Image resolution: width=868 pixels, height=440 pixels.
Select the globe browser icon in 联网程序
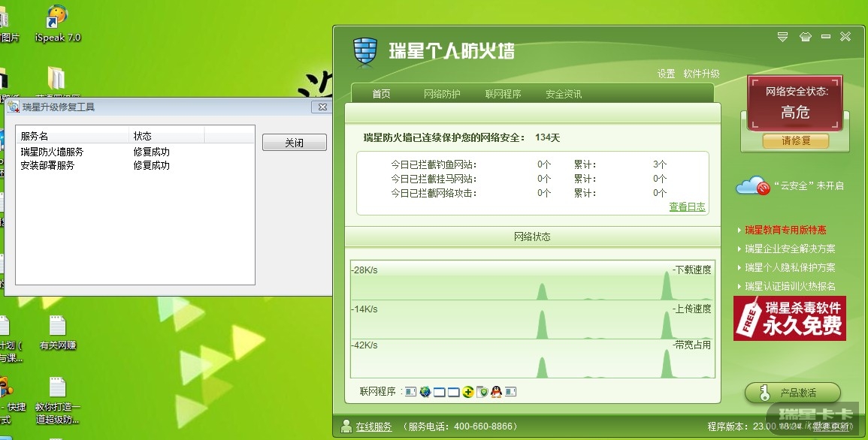click(425, 392)
